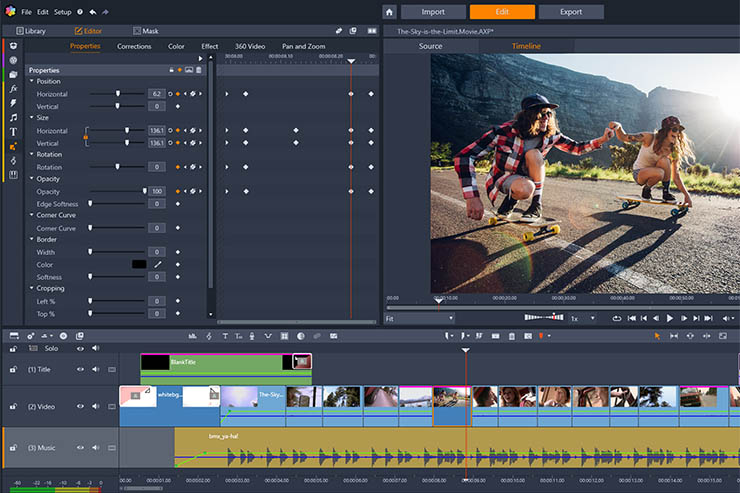Click the Solo button in track header
Image resolution: width=740 pixels, height=493 pixels.
coord(51,348)
